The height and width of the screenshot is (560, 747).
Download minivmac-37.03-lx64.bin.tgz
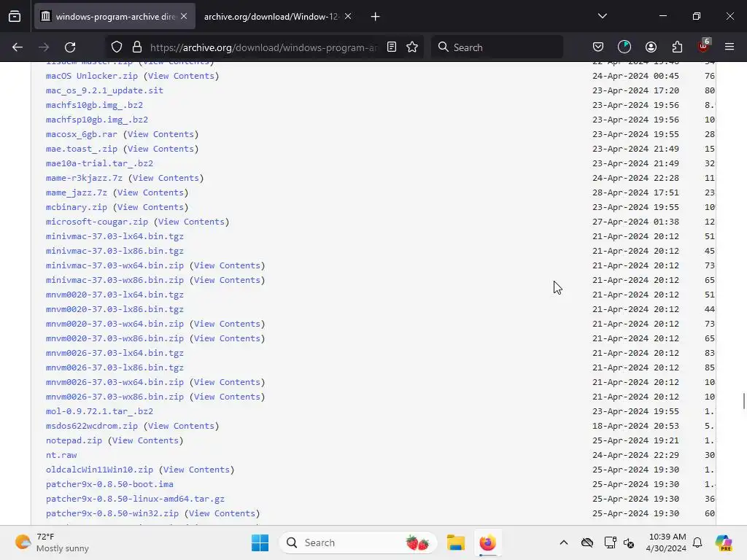point(115,236)
